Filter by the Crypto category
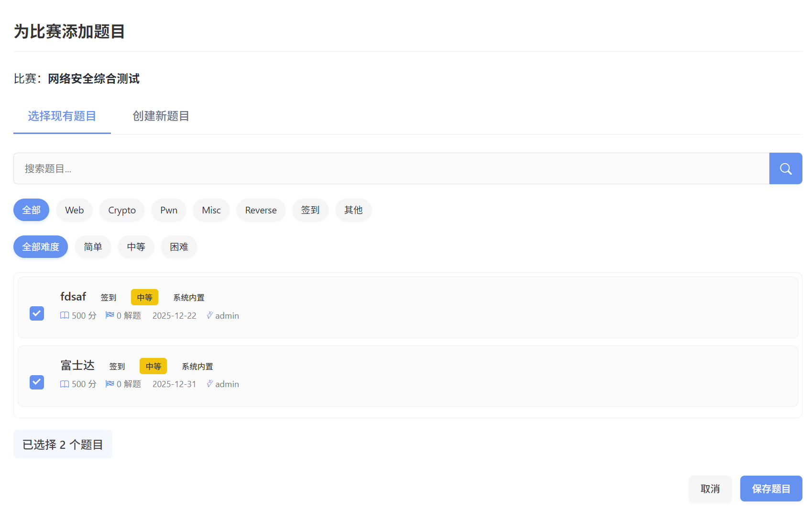This screenshot has width=812, height=512. [x=121, y=210]
